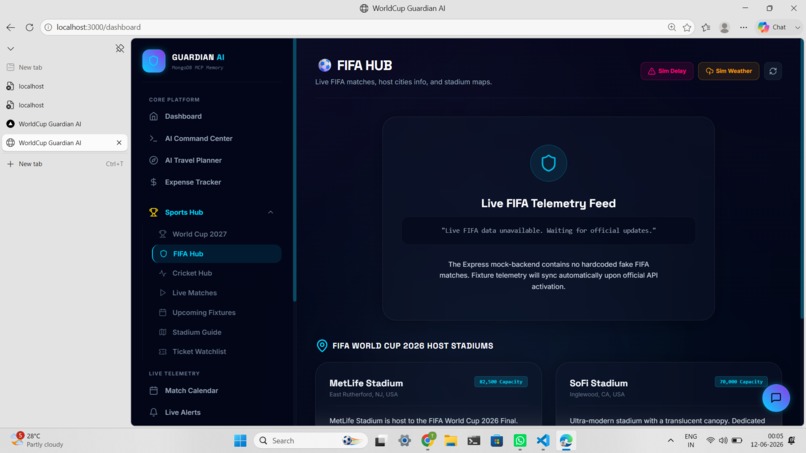Image resolution: width=806 pixels, height=453 pixels.
Task: Switch to the first localhost tab
Action: pyautogui.click(x=65, y=86)
